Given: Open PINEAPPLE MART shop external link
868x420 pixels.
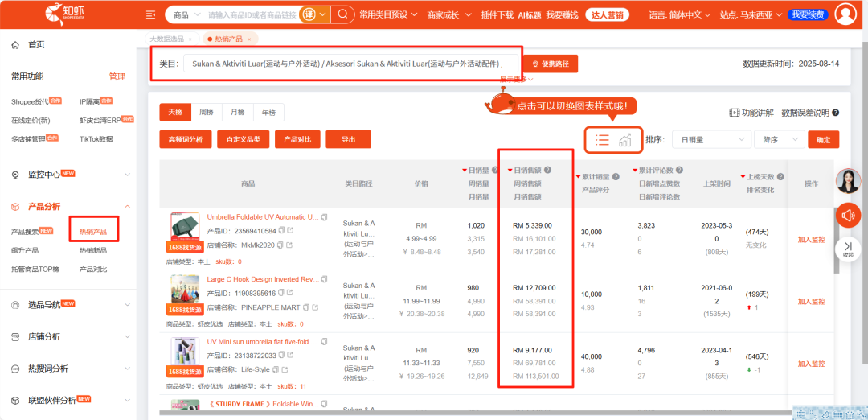Looking at the screenshot, I should 315,307.
